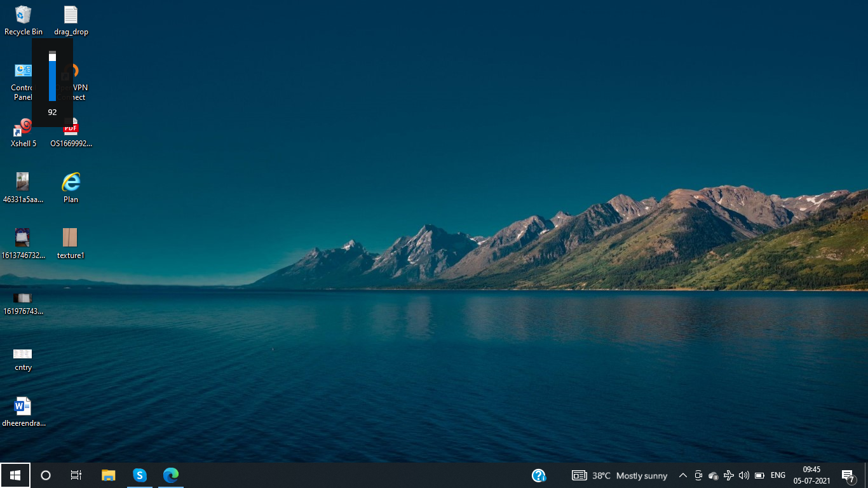Image resolution: width=868 pixels, height=488 pixels.
Task: Toggle airplane mode network icon in tray
Action: click(729, 475)
